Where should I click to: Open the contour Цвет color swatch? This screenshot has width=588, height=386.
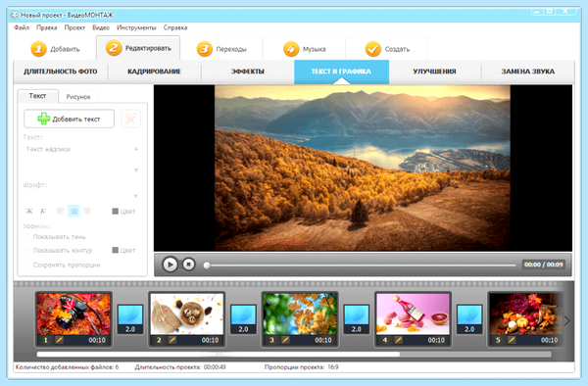(x=116, y=251)
